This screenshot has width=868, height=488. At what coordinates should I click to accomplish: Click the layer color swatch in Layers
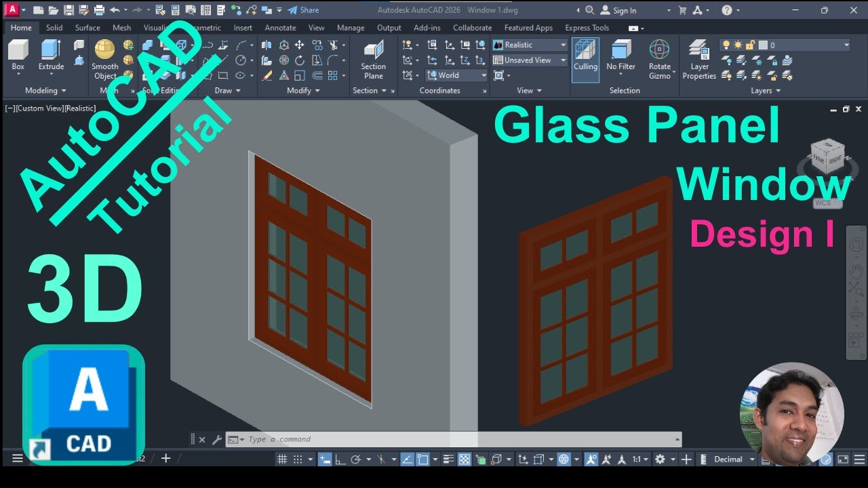(x=763, y=45)
